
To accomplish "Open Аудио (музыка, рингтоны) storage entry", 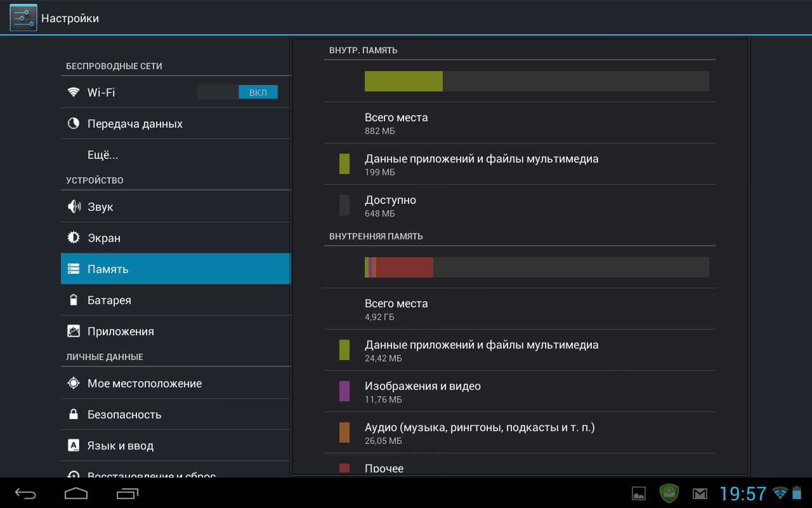I will point(519,433).
